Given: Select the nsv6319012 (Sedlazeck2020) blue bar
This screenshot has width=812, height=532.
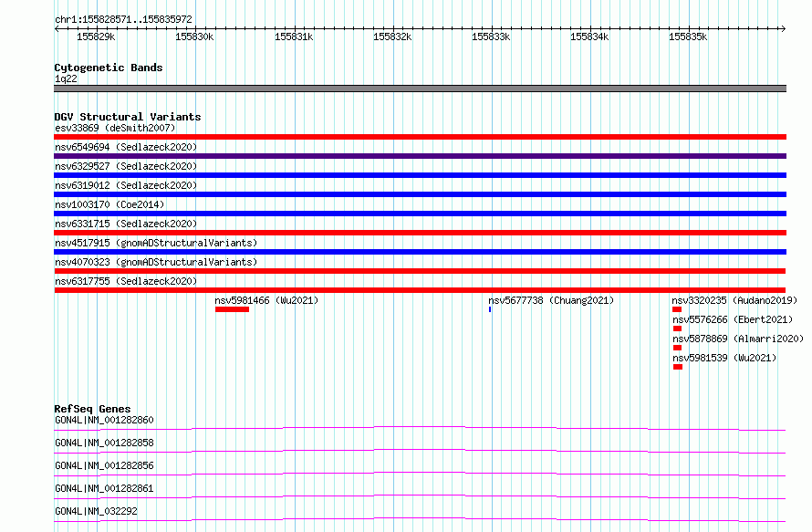Looking at the screenshot, I should pyautogui.click(x=420, y=194).
